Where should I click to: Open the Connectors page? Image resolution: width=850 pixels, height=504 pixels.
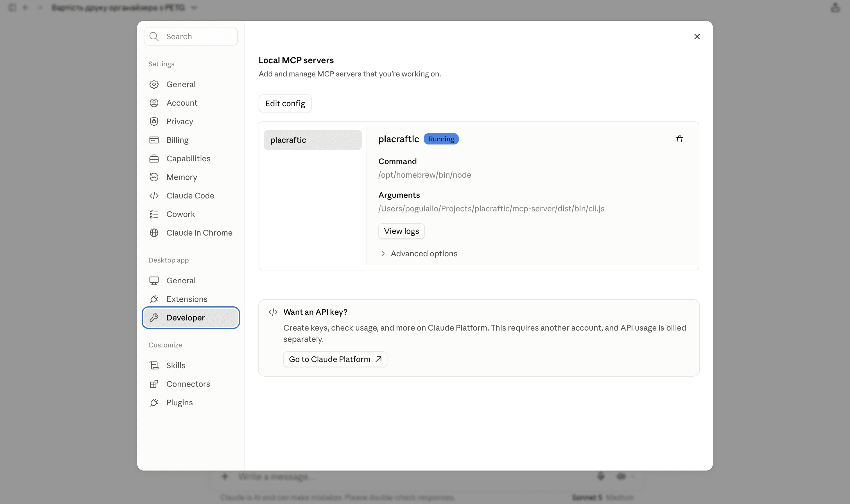pyautogui.click(x=191, y=384)
